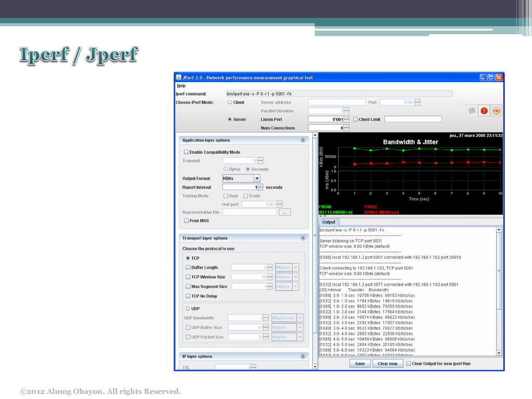Open the UDP Buffer Size KBytes dropdown
Screen dimensions: 532x399
[300, 327]
